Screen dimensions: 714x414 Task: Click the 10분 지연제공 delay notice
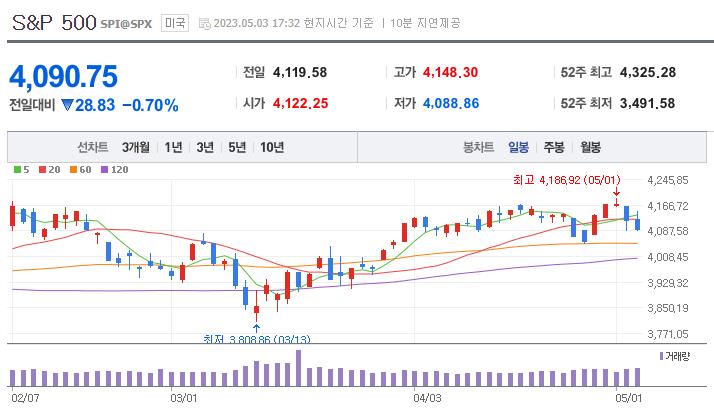pos(425,23)
